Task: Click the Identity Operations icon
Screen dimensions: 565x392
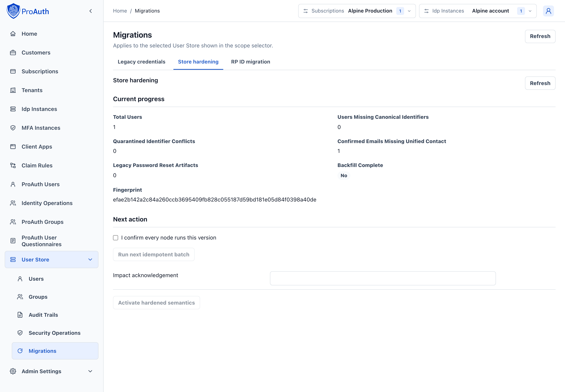Action: (x=13, y=203)
